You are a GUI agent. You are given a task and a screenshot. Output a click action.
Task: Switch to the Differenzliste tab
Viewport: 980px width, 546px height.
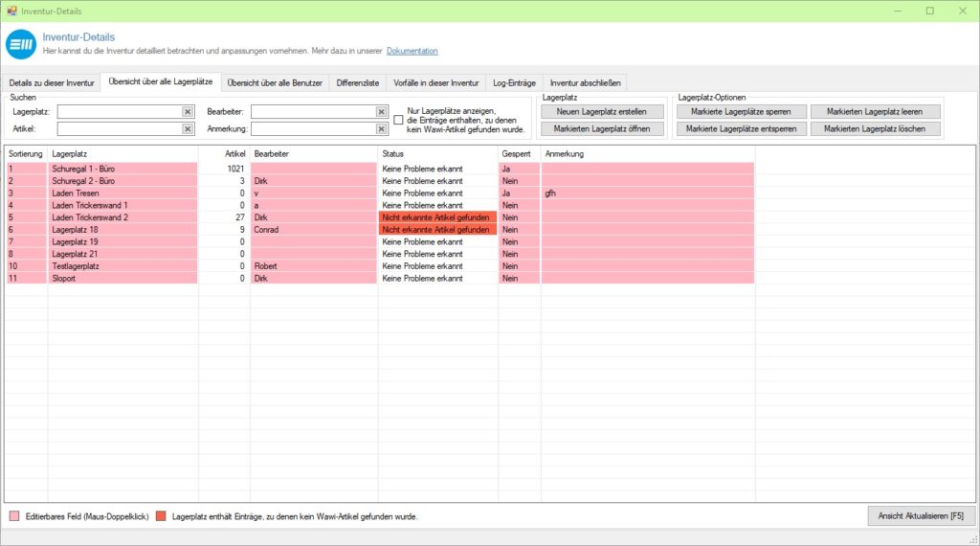pyautogui.click(x=359, y=83)
